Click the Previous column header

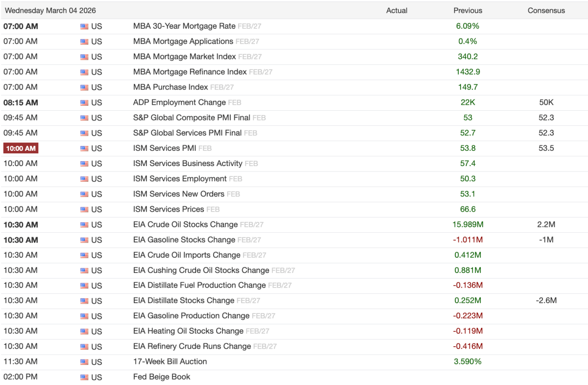pyautogui.click(x=467, y=10)
